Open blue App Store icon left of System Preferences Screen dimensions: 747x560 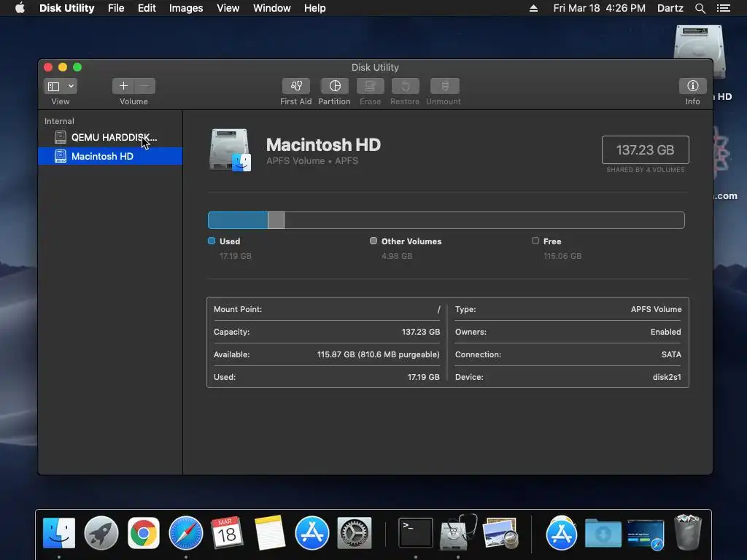[312, 533]
